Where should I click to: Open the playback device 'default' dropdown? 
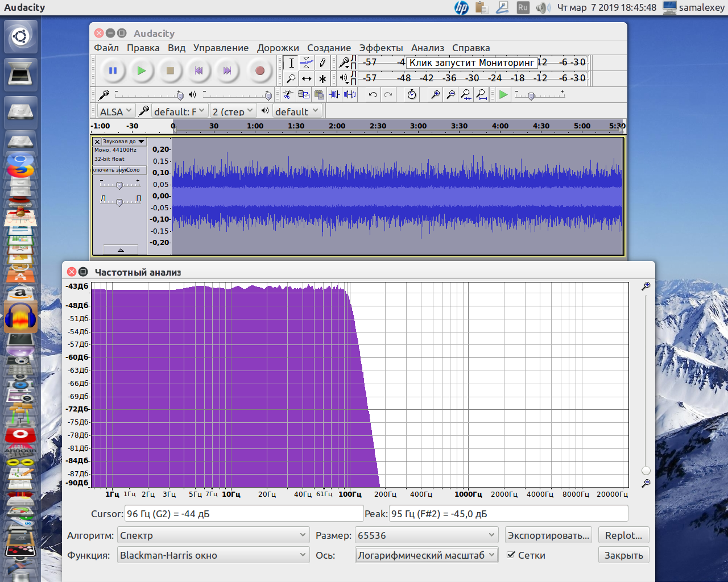(297, 111)
